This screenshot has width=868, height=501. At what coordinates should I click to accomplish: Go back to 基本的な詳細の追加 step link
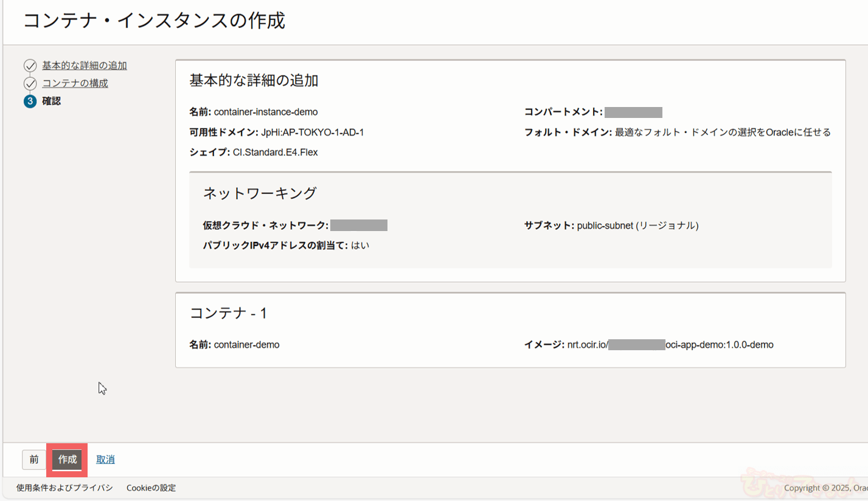point(85,66)
